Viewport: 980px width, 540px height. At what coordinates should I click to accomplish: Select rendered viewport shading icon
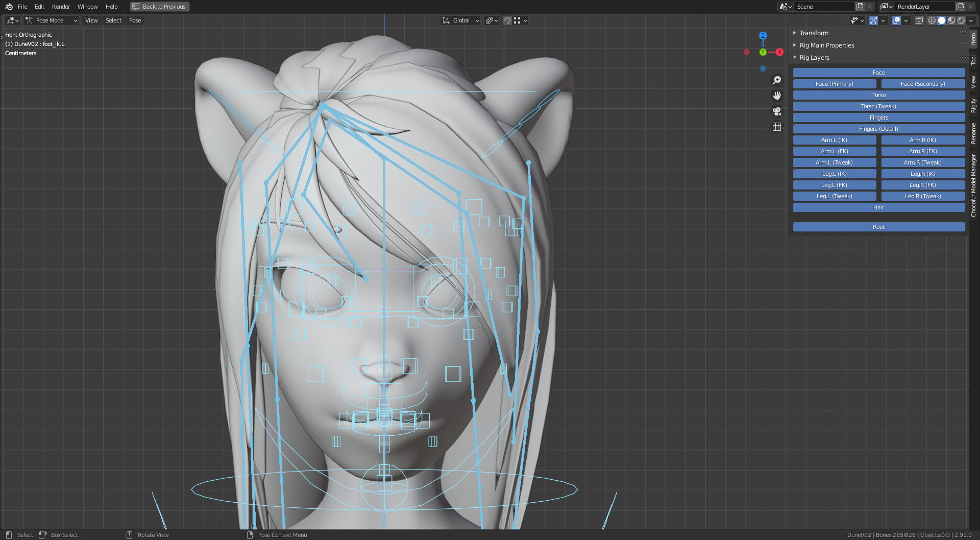click(961, 20)
